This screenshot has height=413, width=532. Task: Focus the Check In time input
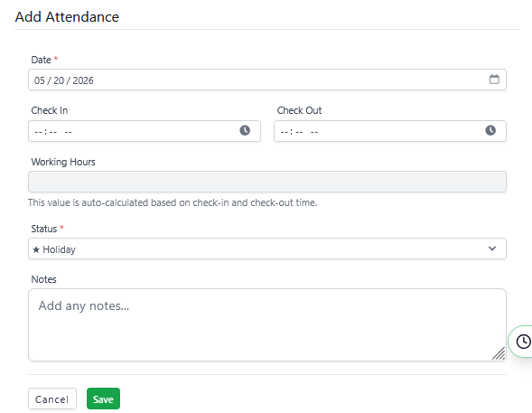(x=145, y=131)
